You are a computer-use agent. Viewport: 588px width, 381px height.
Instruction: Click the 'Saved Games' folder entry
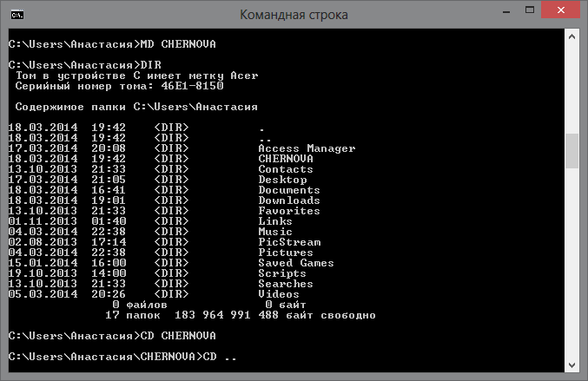tap(296, 263)
